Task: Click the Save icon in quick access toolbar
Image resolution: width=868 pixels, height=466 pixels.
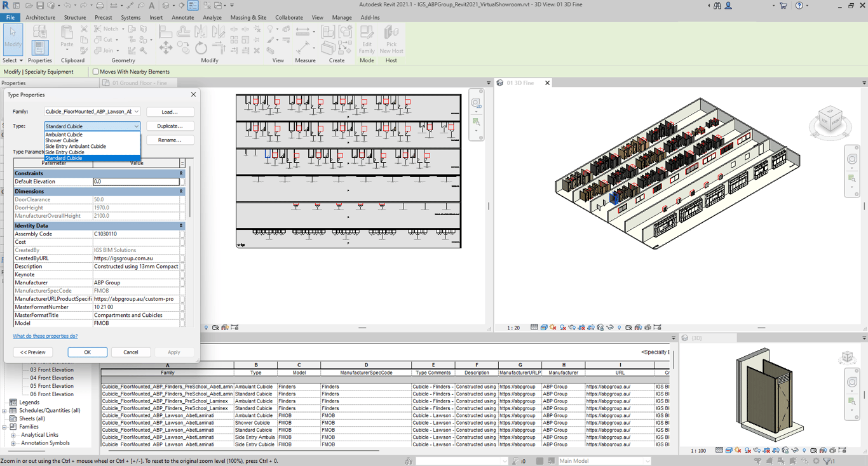Action: 41,6
